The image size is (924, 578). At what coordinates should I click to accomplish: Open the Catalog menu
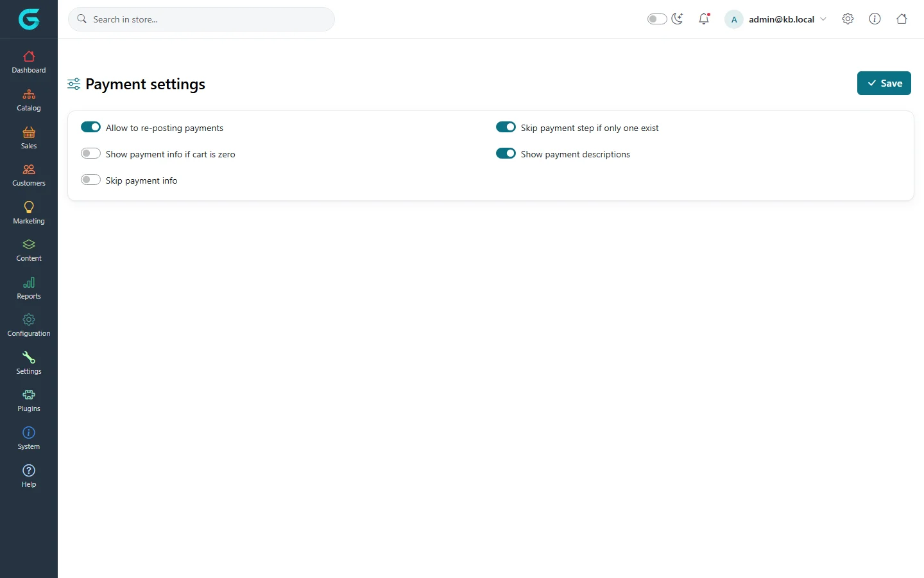coord(29,100)
